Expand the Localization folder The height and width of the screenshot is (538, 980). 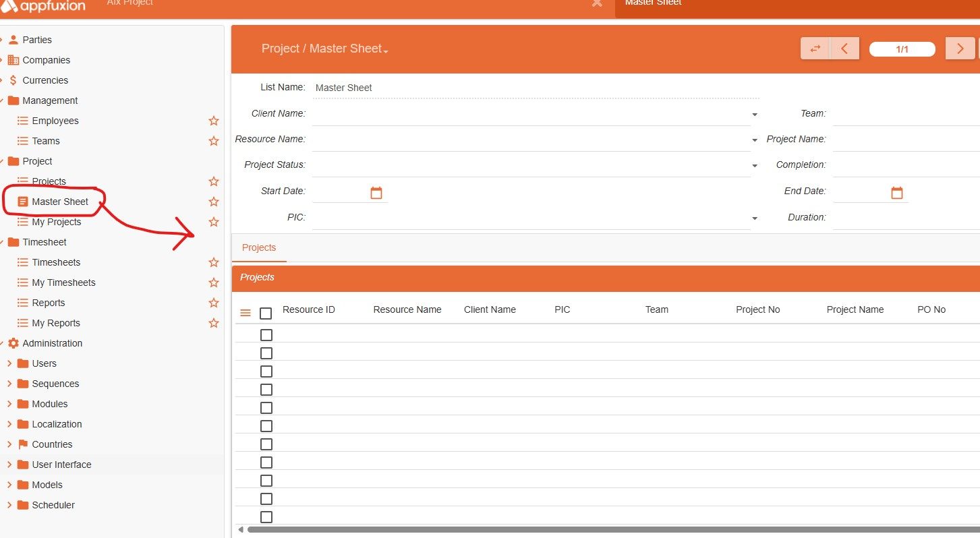pyautogui.click(x=9, y=424)
